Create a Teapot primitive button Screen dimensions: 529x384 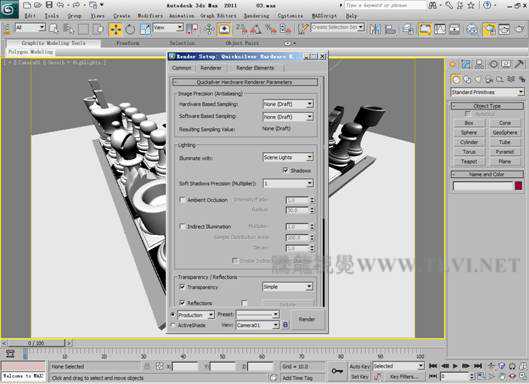click(469, 161)
